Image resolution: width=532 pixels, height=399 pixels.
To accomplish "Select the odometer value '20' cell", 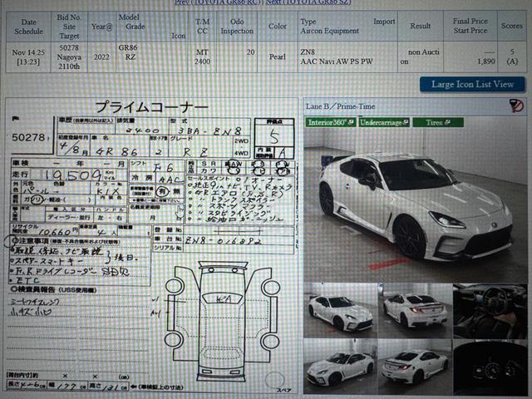I will point(237,57).
